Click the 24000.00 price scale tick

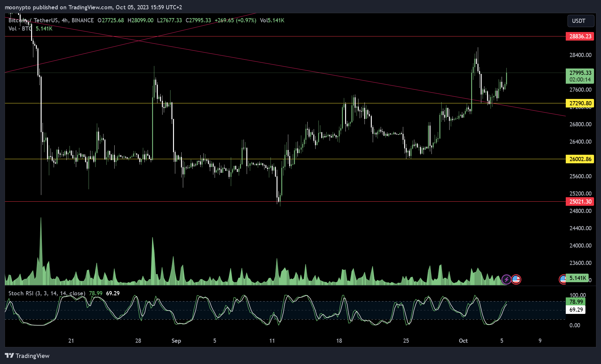(x=580, y=246)
